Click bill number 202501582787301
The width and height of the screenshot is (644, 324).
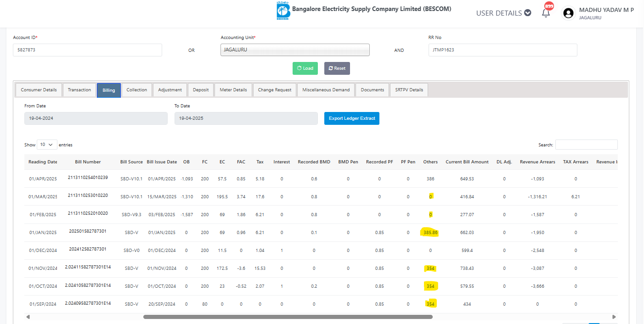point(88,231)
